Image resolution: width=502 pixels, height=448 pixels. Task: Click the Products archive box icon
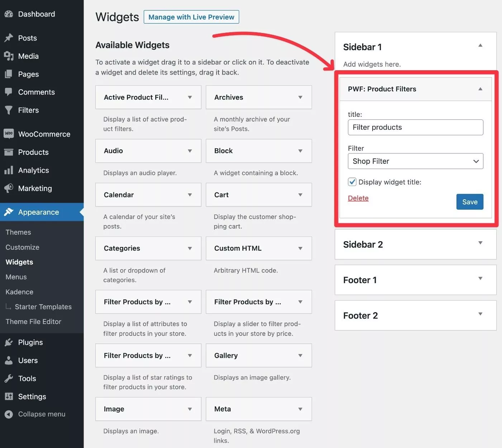[x=9, y=152]
